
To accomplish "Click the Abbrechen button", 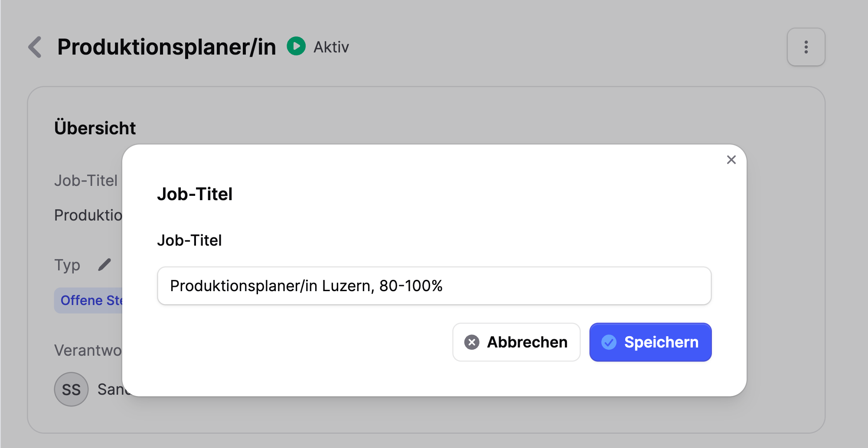I will (516, 342).
